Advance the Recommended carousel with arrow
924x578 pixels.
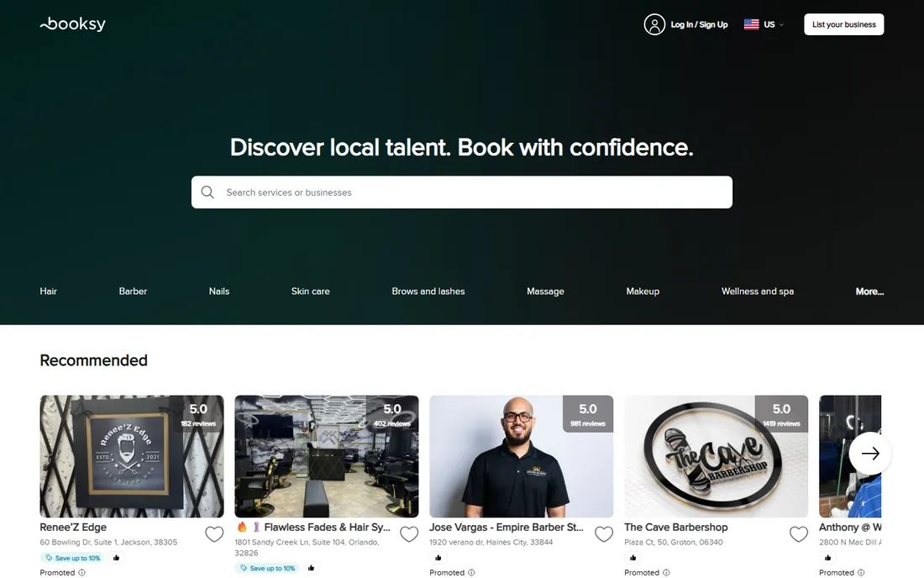(869, 453)
